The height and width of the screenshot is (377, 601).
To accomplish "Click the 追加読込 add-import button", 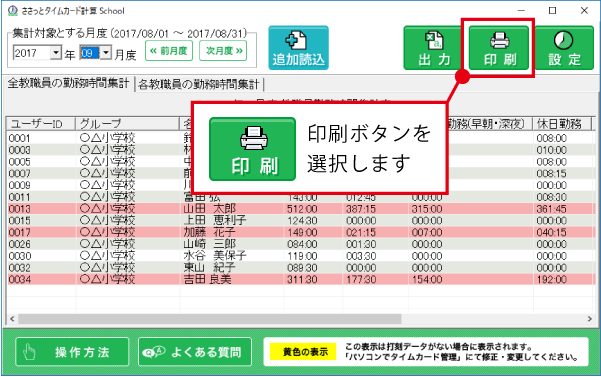I will tap(299, 48).
